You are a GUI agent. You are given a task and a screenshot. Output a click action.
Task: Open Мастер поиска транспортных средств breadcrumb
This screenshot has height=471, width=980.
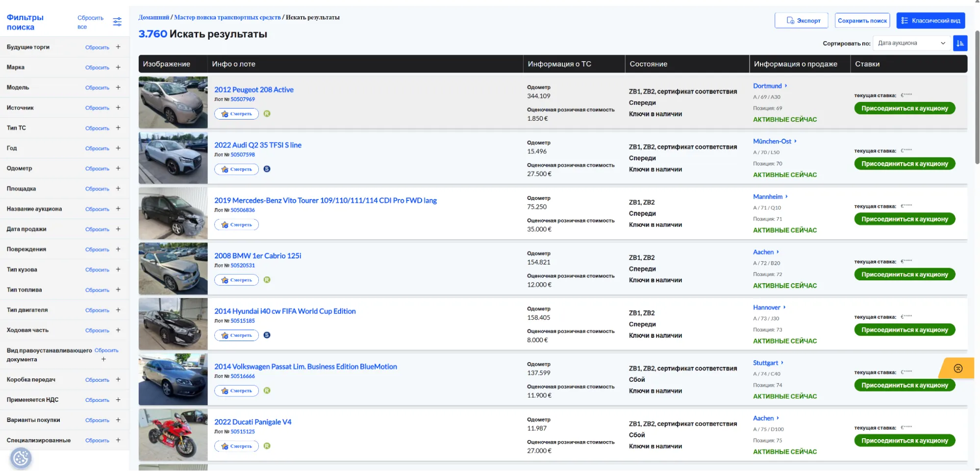227,18
